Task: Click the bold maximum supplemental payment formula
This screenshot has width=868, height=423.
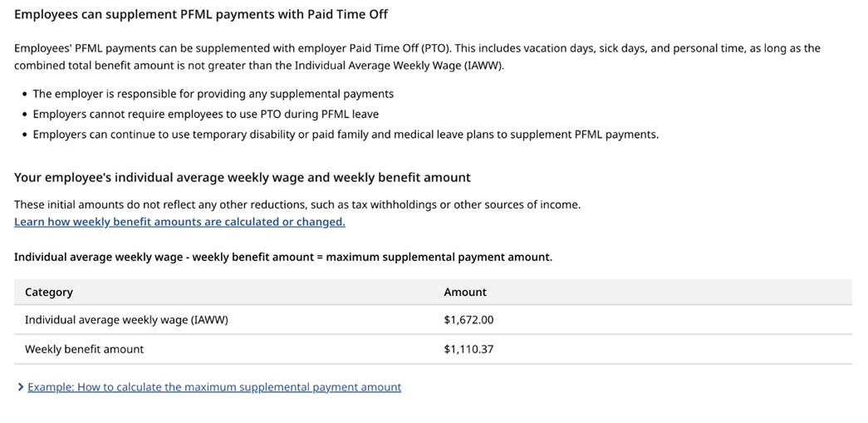Action: [x=282, y=257]
